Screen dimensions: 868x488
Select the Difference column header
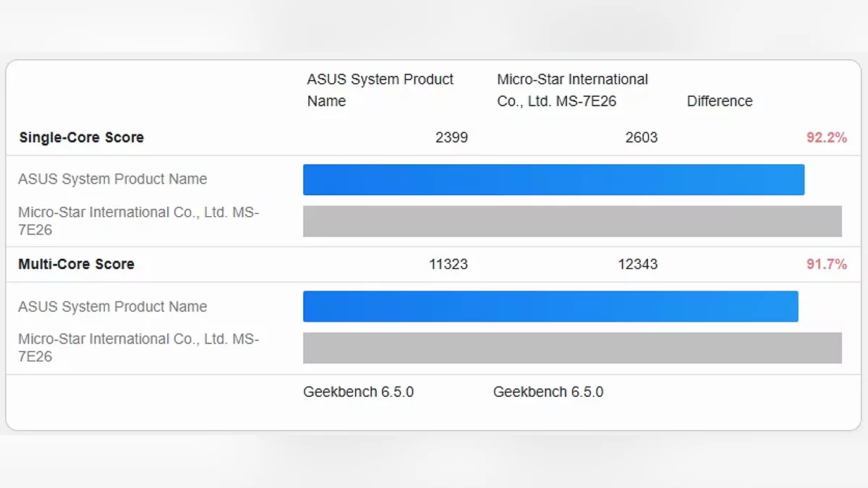(x=720, y=101)
